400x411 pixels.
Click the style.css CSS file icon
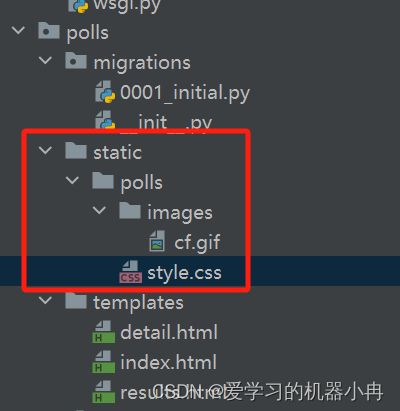(130, 272)
